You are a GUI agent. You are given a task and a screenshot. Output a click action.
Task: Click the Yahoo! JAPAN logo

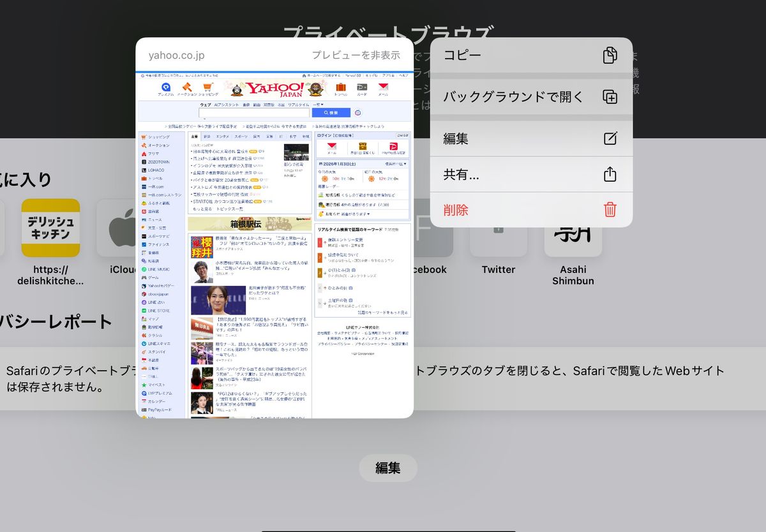coord(276,88)
